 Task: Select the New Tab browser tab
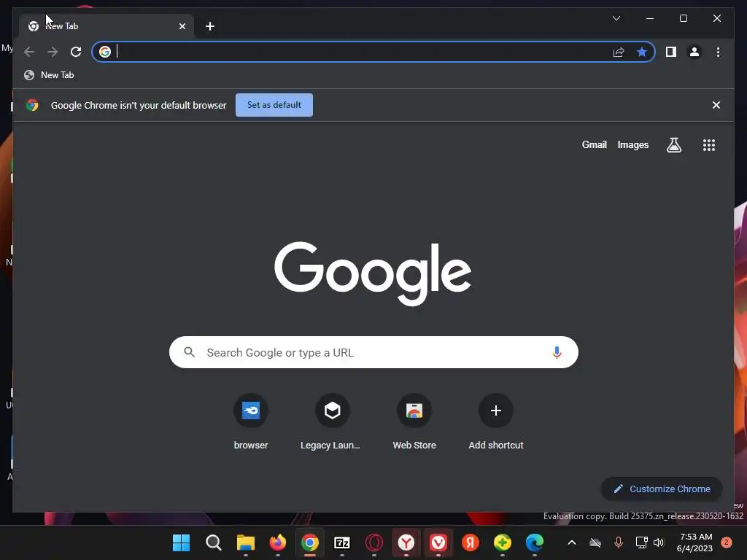107,26
